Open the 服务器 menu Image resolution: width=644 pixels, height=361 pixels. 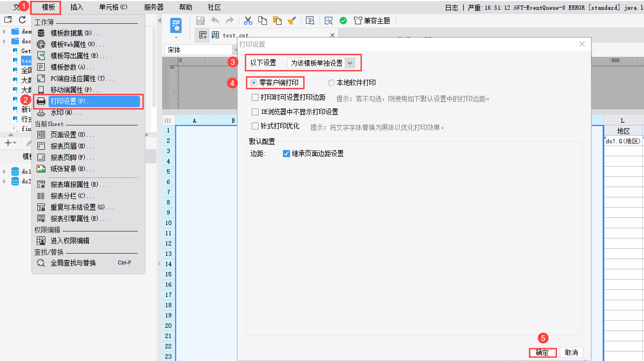[x=154, y=7]
